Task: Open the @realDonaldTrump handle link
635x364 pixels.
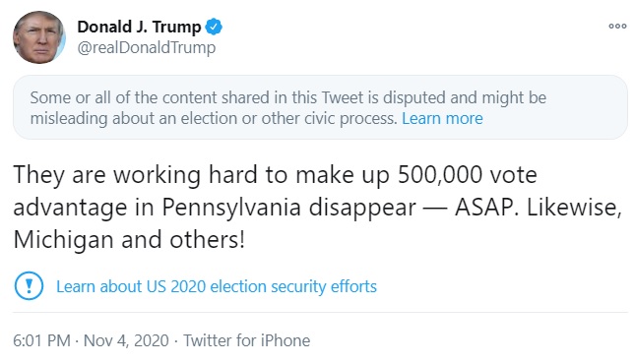Action: 146,47
